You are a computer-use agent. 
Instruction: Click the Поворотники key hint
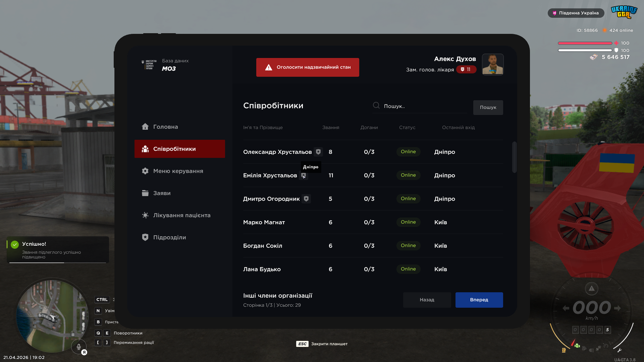tap(119, 333)
